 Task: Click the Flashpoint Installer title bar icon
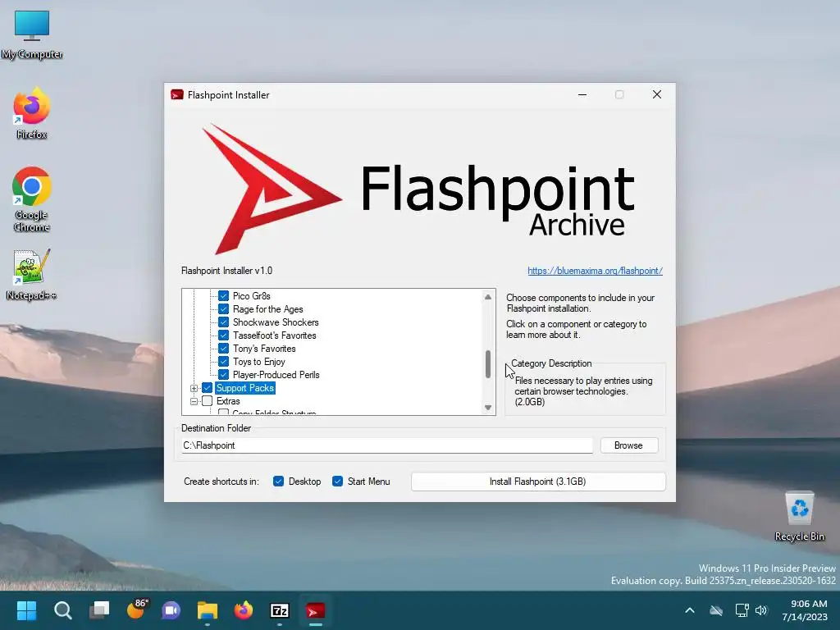(x=177, y=95)
